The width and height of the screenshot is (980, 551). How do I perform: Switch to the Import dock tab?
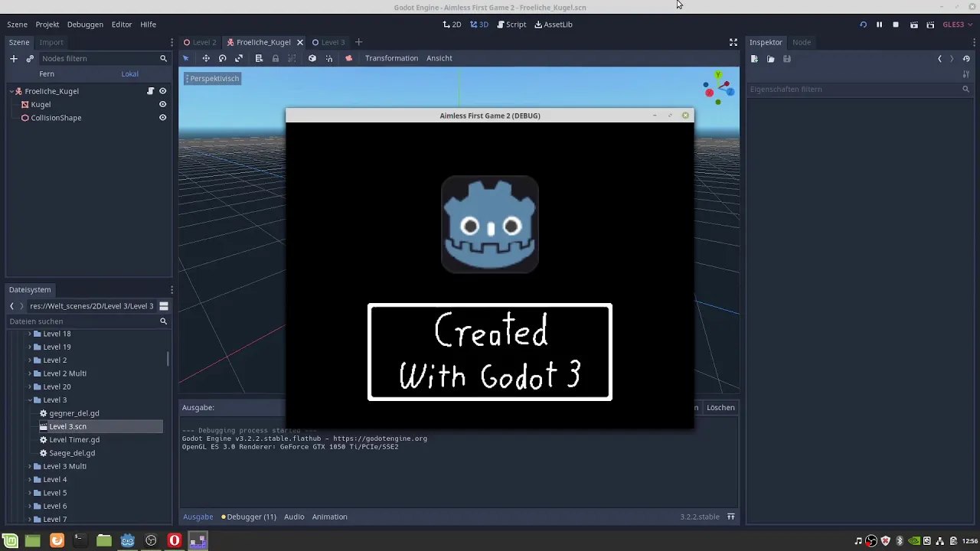51,42
